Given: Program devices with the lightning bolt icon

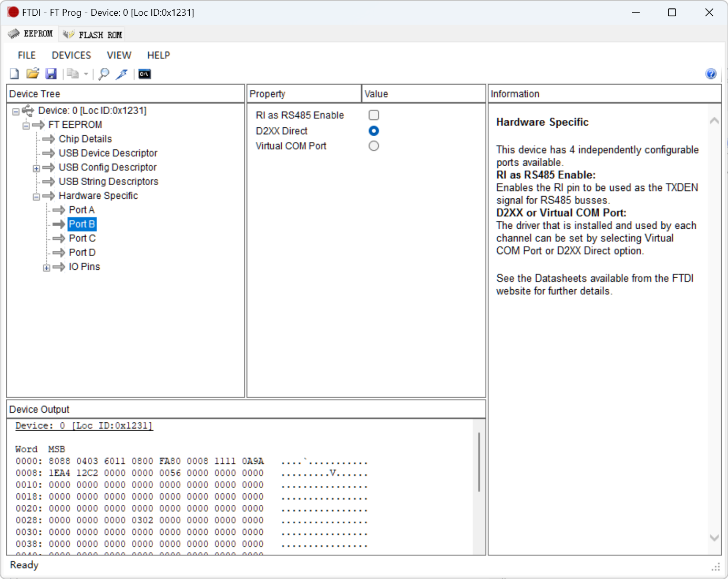Looking at the screenshot, I should [x=122, y=74].
